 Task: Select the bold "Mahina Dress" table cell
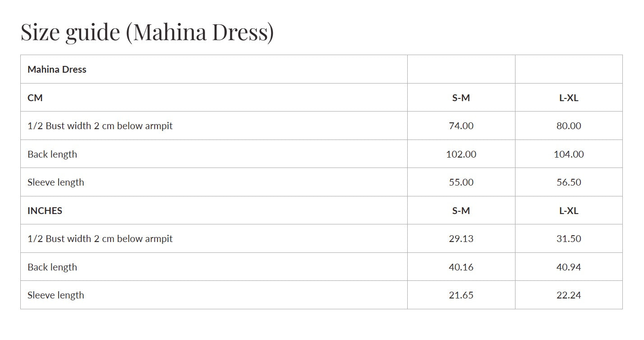tap(57, 70)
